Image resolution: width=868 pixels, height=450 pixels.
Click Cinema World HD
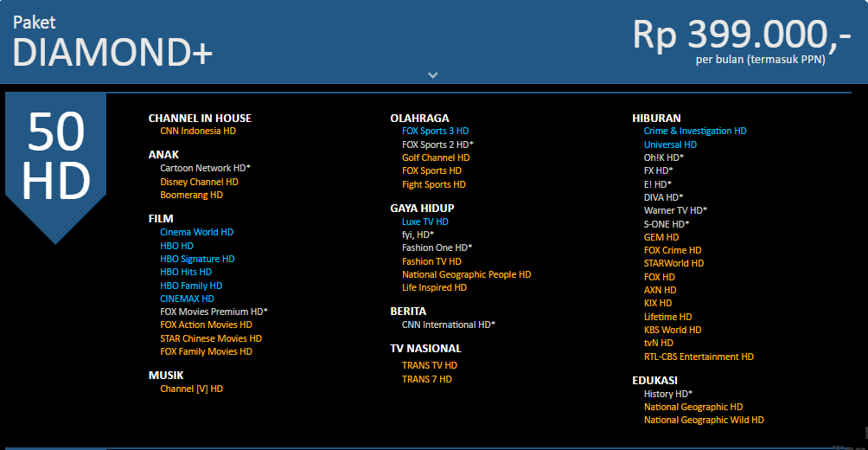pos(196,232)
